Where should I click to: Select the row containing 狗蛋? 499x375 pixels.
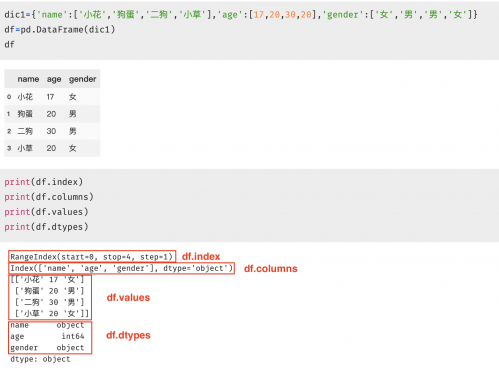[x=52, y=114]
